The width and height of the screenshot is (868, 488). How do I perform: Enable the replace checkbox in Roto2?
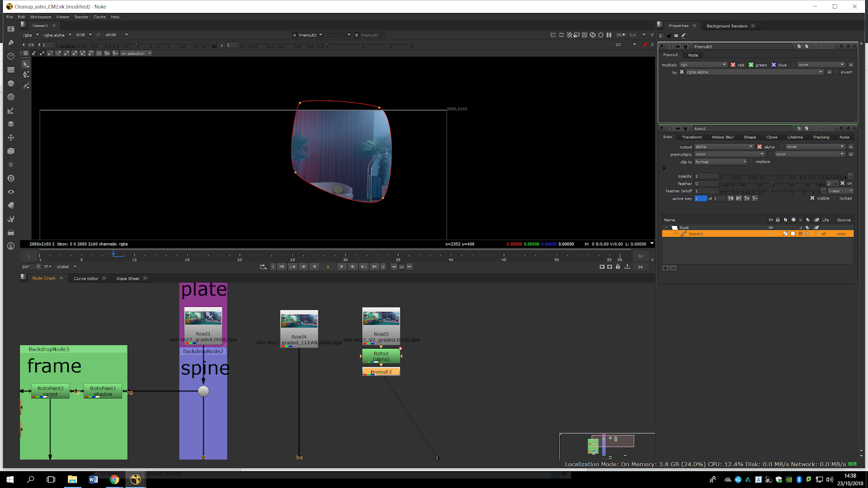click(751, 162)
